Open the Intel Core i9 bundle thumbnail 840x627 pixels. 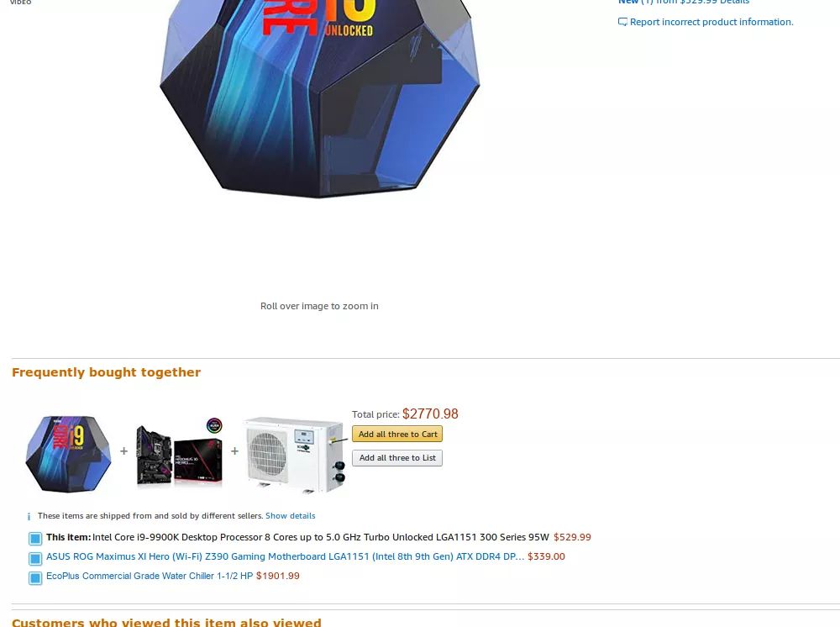click(69, 454)
